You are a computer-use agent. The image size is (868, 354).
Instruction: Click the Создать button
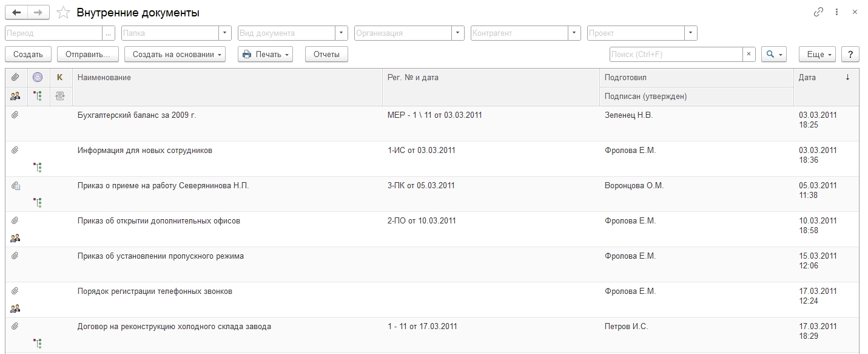coord(28,55)
